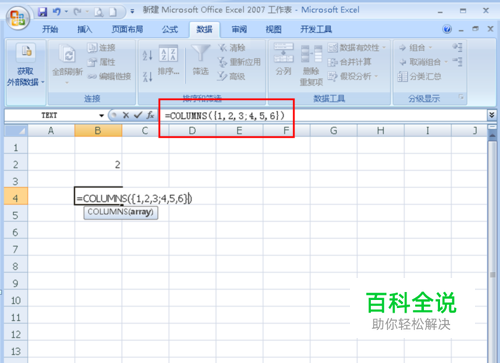Select column H header
This screenshot has width=500, height=363.
pos(381,131)
